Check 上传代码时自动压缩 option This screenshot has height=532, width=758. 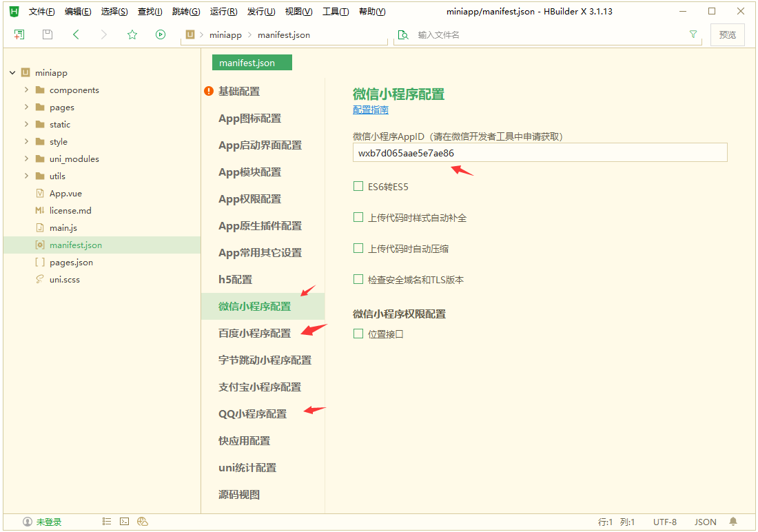358,248
